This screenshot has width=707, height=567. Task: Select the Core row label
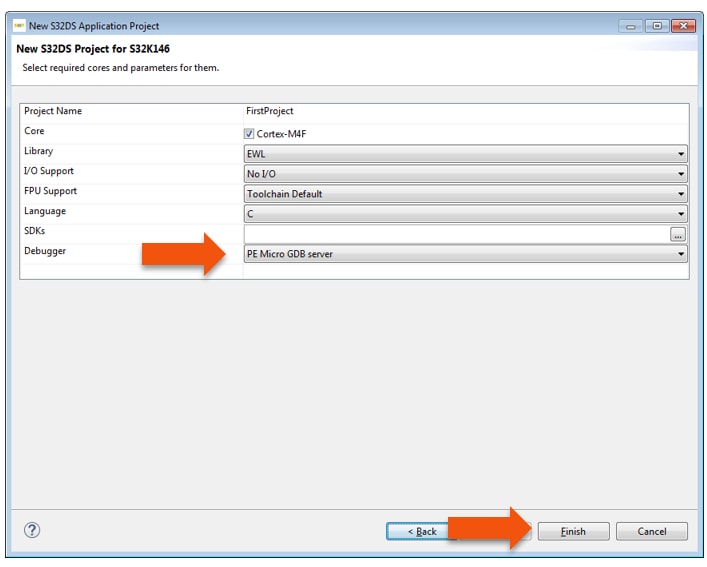(x=34, y=131)
